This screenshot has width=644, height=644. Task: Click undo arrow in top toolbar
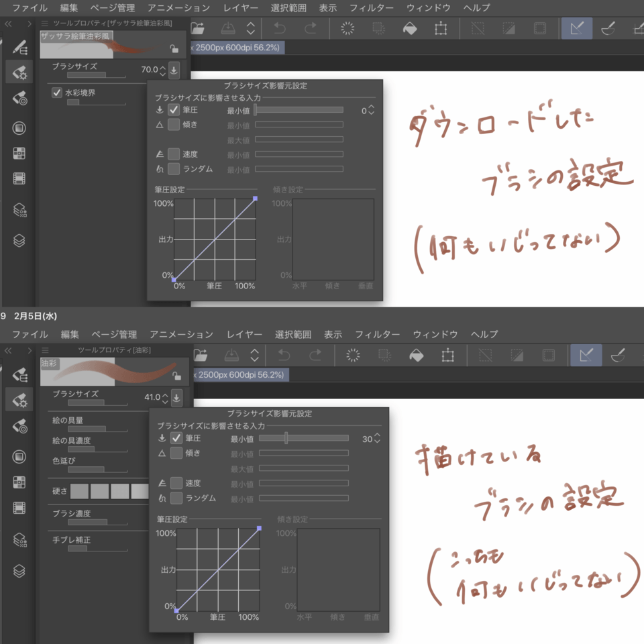(x=280, y=28)
